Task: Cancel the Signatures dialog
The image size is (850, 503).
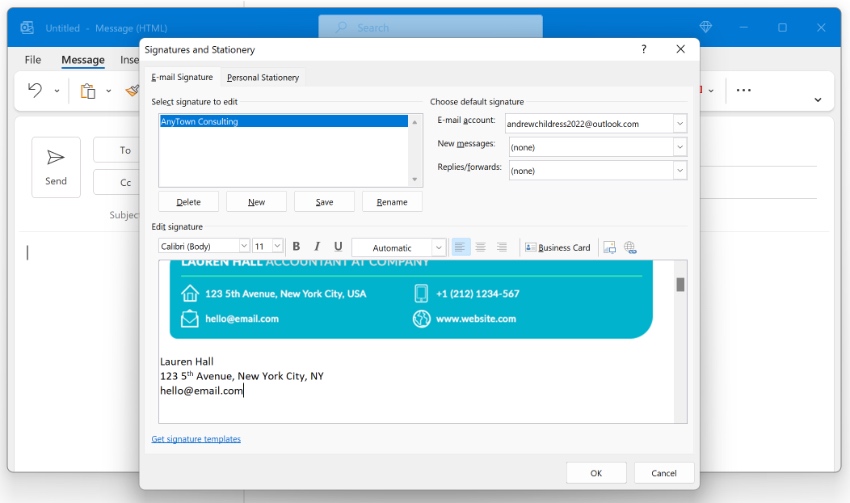Action: tap(664, 473)
